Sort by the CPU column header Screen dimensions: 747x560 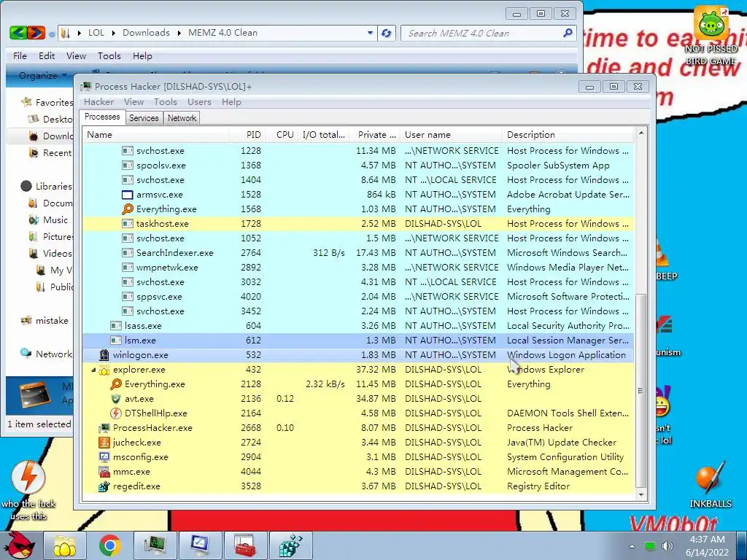point(282,135)
